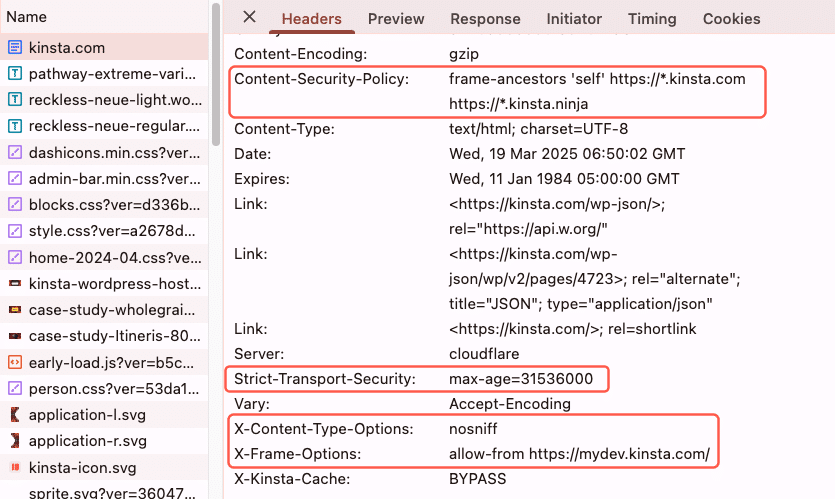835x499 pixels.
Task: Click the allow-from https://mydev.kinsta.com/ value
Action: (579, 454)
